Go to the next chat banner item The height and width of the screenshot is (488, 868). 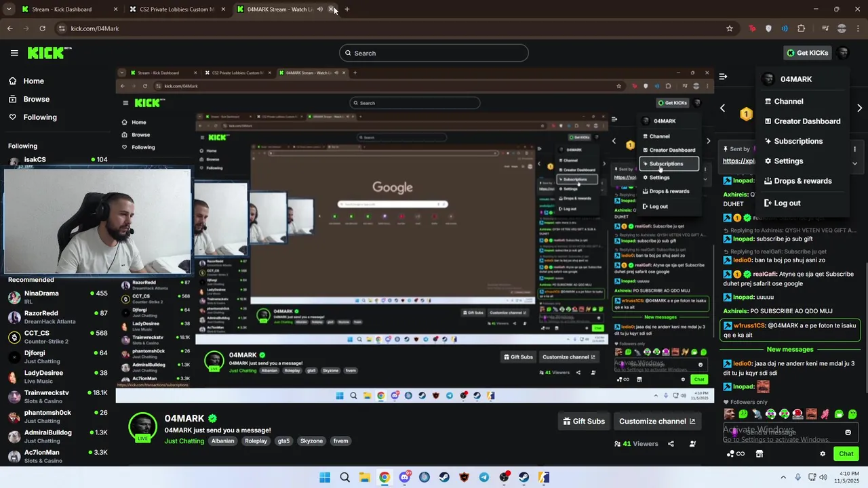pyautogui.click(x=860, y=108)
